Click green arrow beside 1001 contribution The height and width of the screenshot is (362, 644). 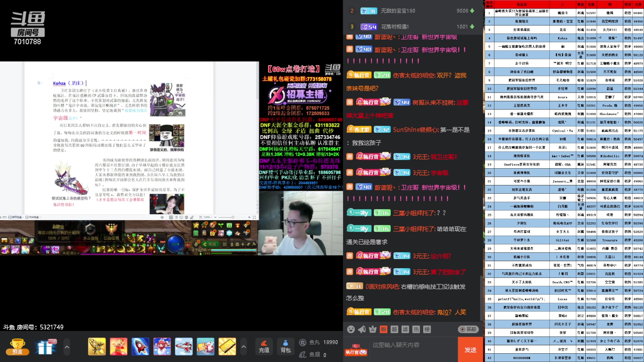(x=472, y=26)
